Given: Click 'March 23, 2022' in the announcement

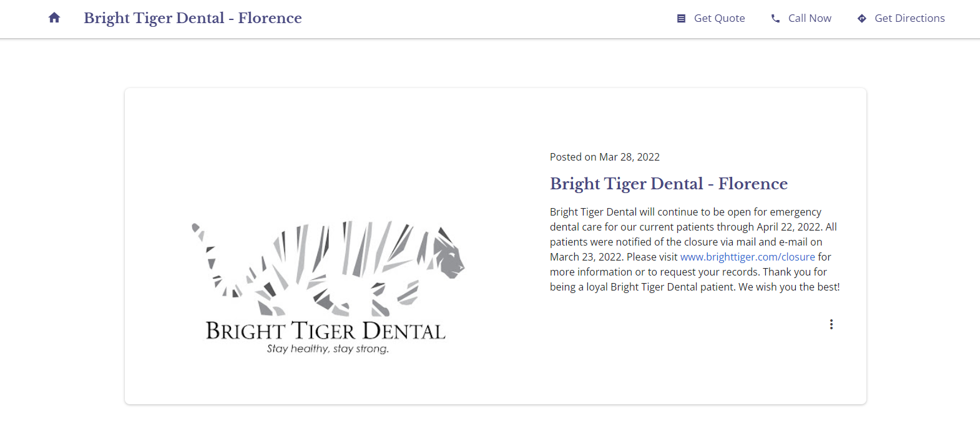Looking at the screenshot, I should click(586, 257).
